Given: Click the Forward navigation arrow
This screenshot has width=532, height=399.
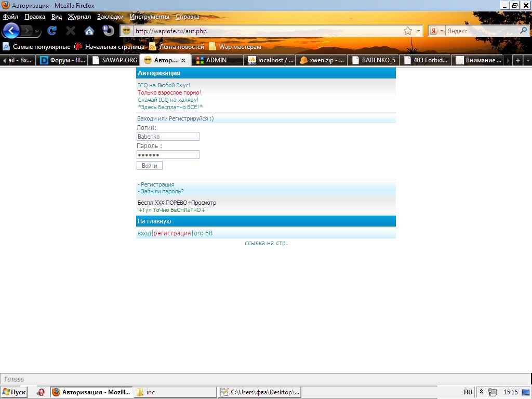Looking at the screenshot, I should 27,31.
